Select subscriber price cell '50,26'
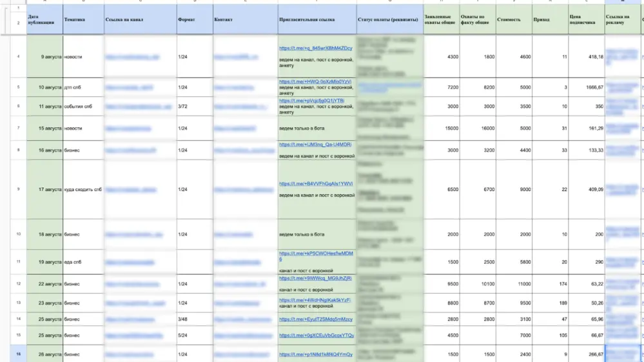Viewport: 644px width, 362px height. click(587, 303)
